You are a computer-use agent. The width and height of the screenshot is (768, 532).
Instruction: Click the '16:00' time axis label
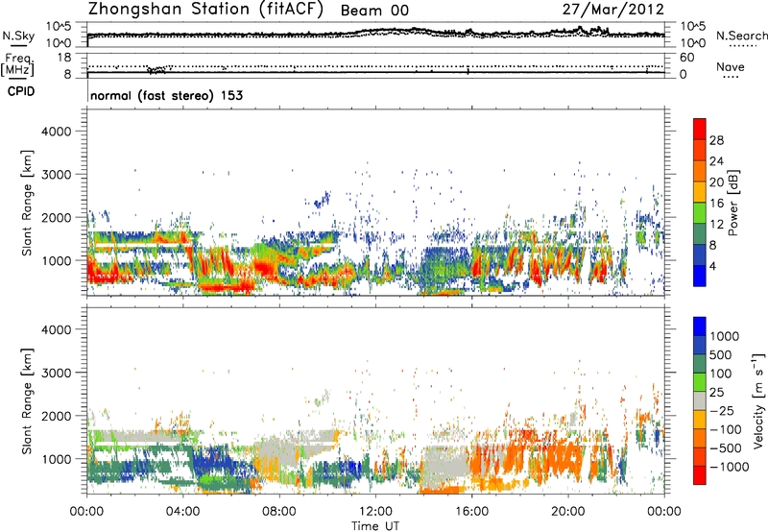tap(471, 512)
